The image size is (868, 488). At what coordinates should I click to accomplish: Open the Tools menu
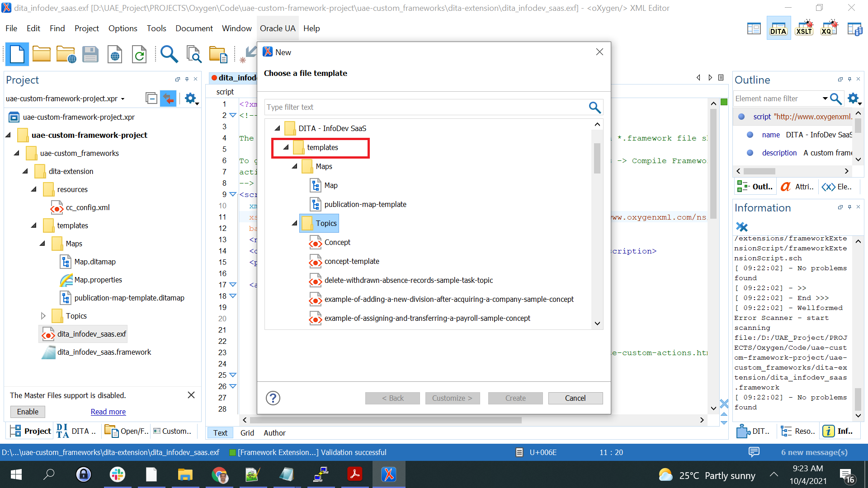tap(156, 28)
